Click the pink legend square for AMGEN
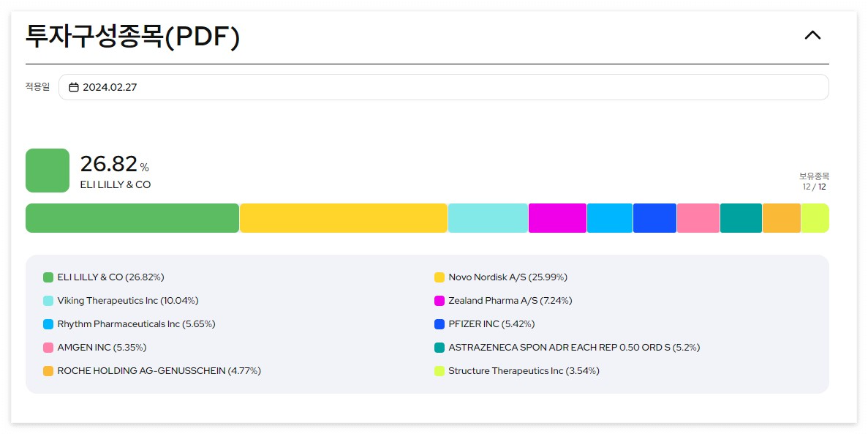868x434 pixels. 48,348
